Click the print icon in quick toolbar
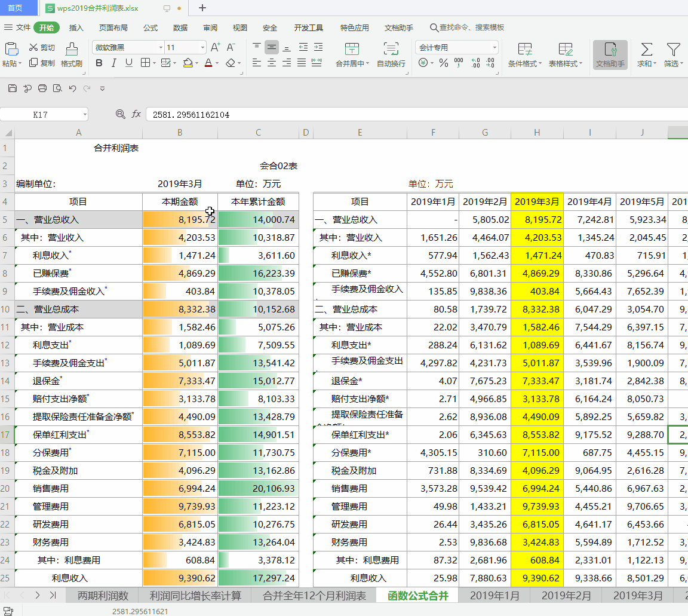Viewport: 688px width, 616px height. click(x=42, y=88)
